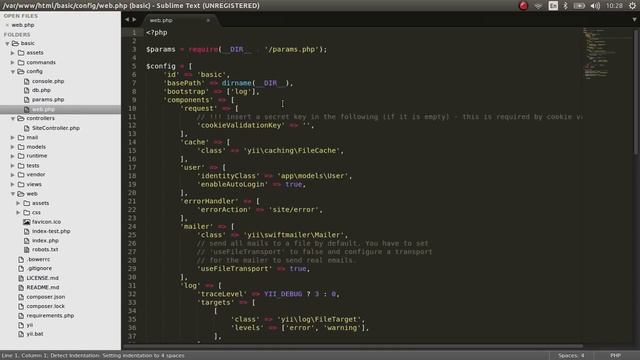Open params.php file

(x=48, y=100)
